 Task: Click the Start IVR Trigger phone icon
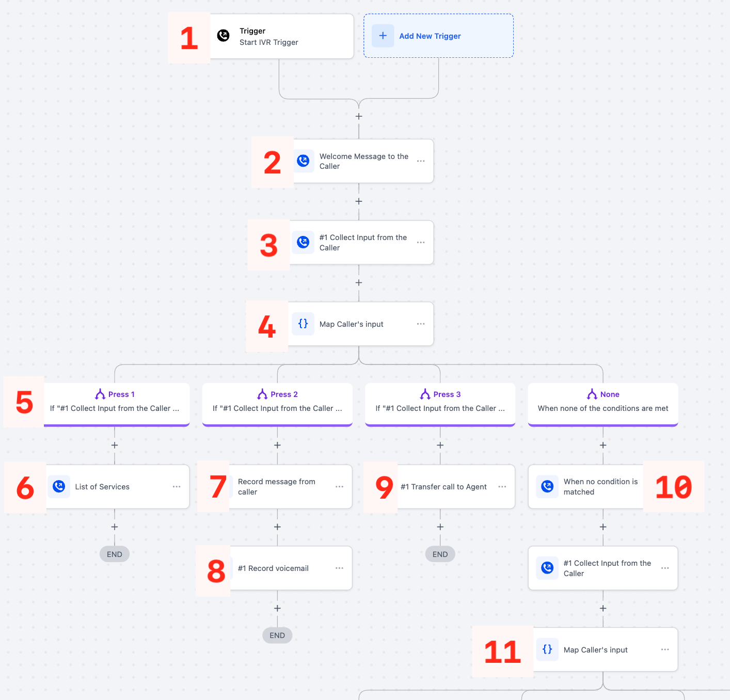[223, 36]
